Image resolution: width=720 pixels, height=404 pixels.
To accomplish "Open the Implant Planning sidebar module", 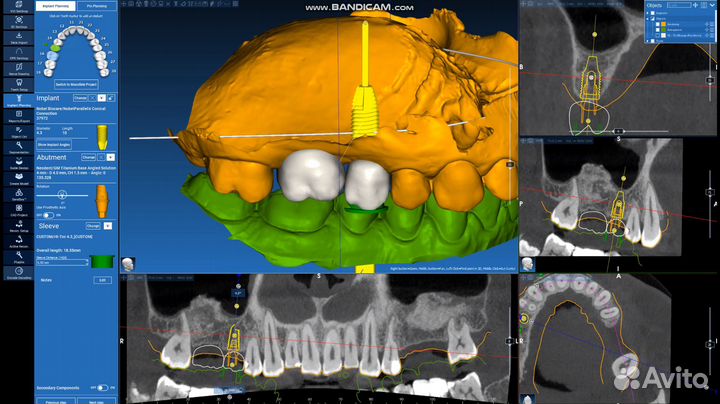I will click(17, 99).
